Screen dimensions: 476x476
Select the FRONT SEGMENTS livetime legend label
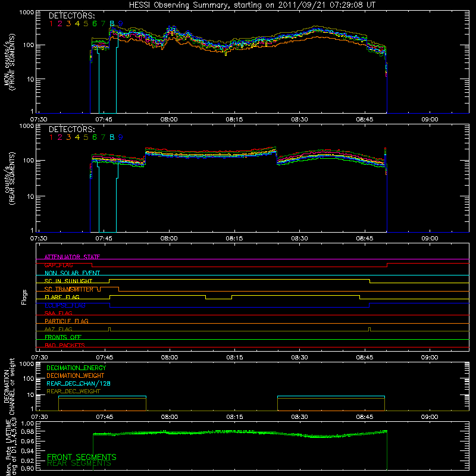click(x=82, y=457)
